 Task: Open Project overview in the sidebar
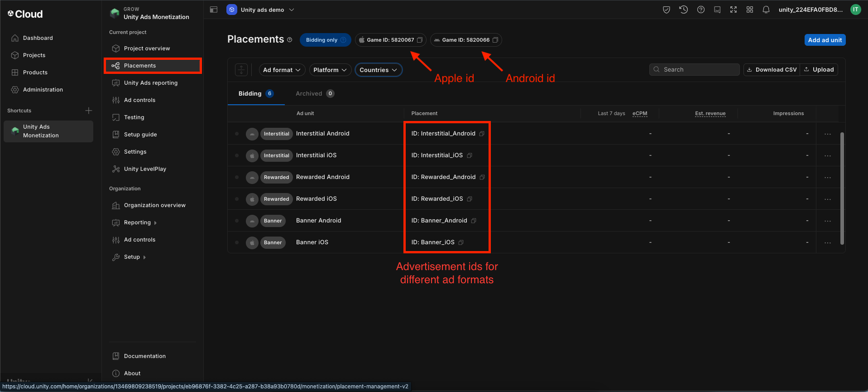(x=153, y=48)
